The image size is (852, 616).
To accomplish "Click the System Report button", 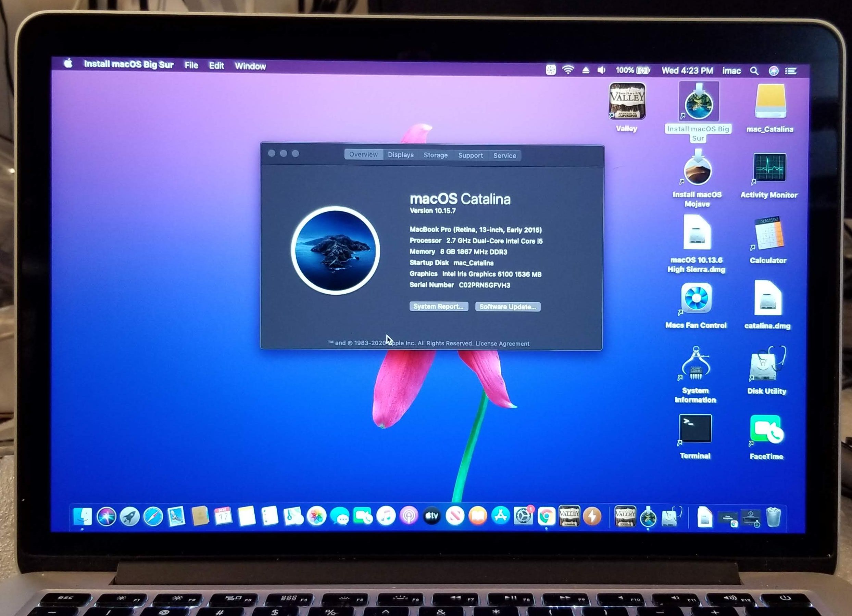I will point(438,306).
